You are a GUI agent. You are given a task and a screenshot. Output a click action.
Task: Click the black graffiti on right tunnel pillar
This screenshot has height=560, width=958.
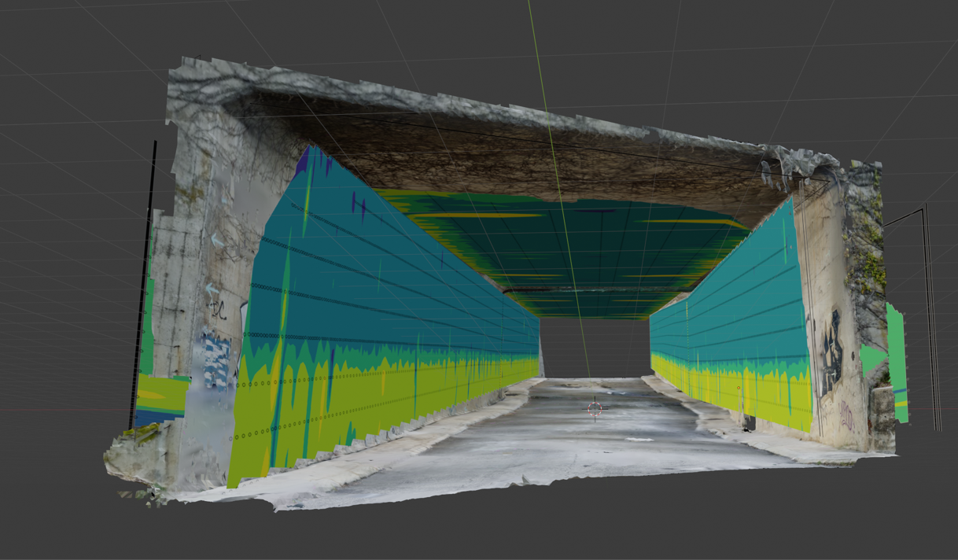[831, 352]
